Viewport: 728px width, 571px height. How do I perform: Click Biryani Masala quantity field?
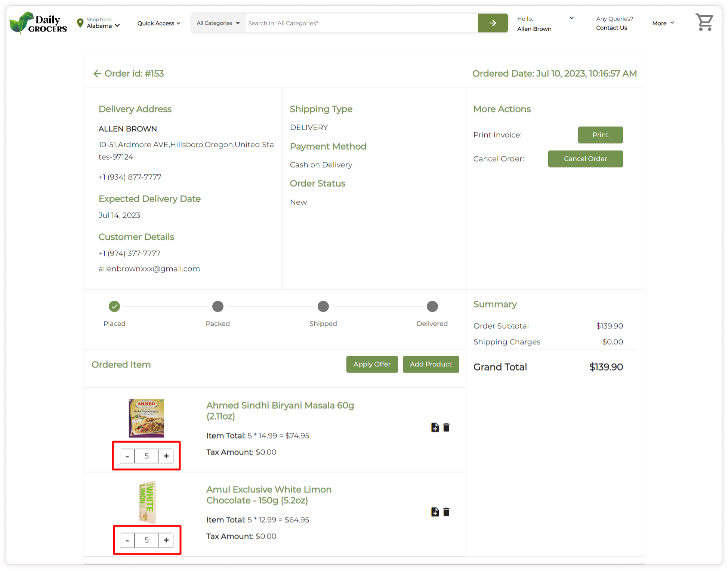click(146, 456)
